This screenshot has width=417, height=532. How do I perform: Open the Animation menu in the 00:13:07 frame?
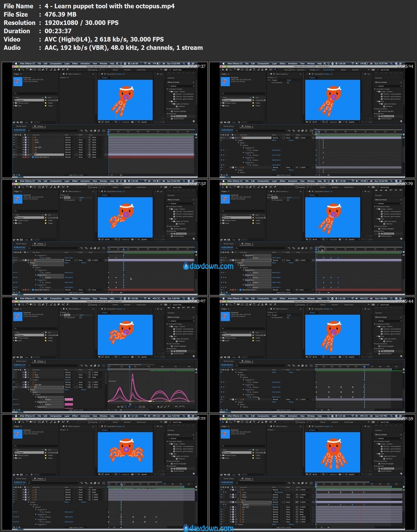tap(85, 299)
